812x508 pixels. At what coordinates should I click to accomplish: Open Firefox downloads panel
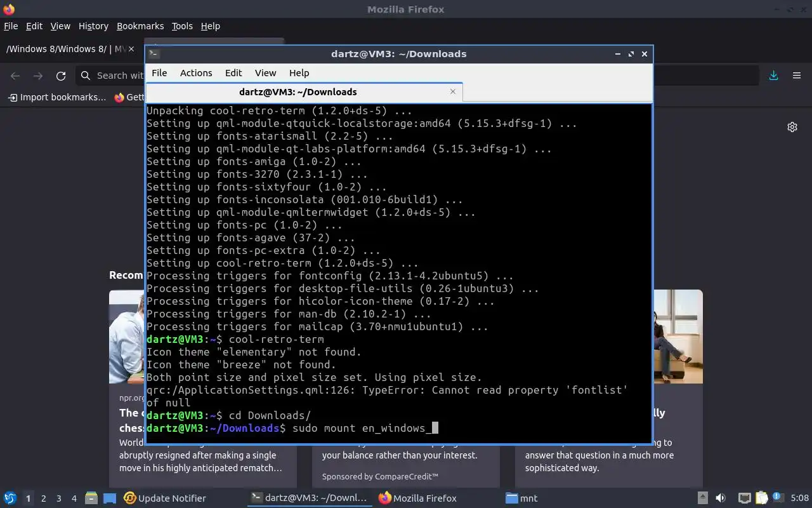pos(773,76)
